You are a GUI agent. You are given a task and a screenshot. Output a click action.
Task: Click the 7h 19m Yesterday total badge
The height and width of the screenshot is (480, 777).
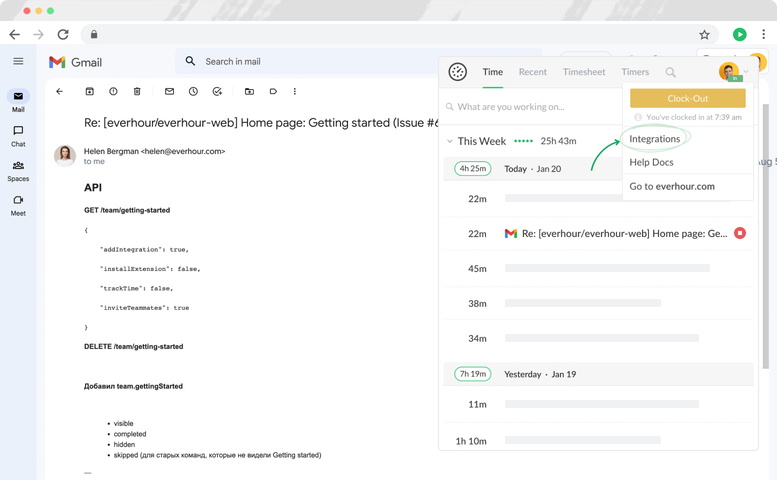pos(473,374)
